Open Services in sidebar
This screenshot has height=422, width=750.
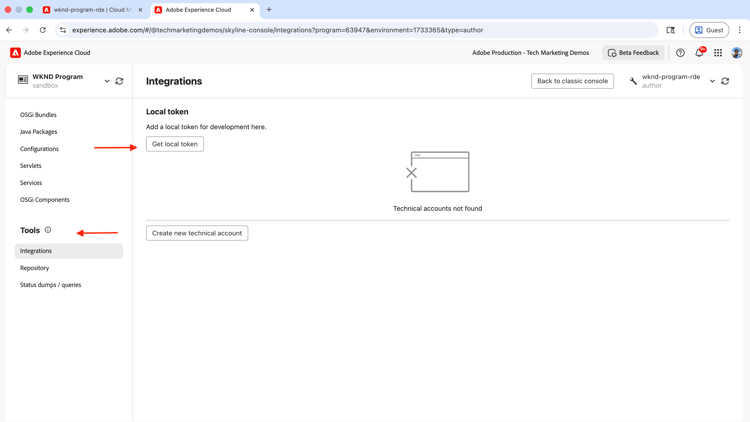coord(31,183)
